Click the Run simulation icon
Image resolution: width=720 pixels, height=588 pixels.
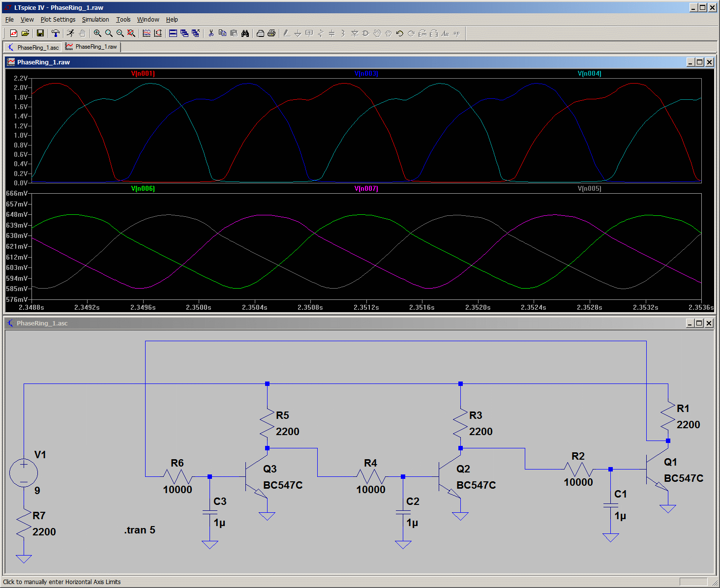coord(71,33)
